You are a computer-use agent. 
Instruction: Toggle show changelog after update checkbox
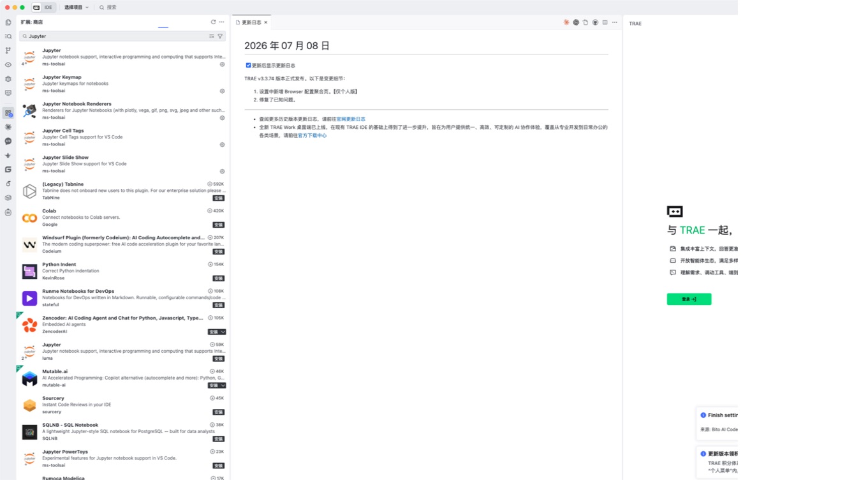click(249, 65)
